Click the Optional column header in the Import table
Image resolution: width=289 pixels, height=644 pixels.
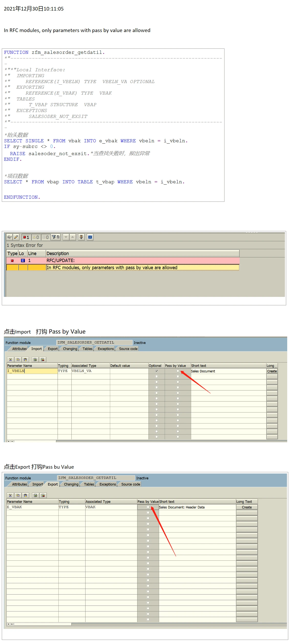156,366
